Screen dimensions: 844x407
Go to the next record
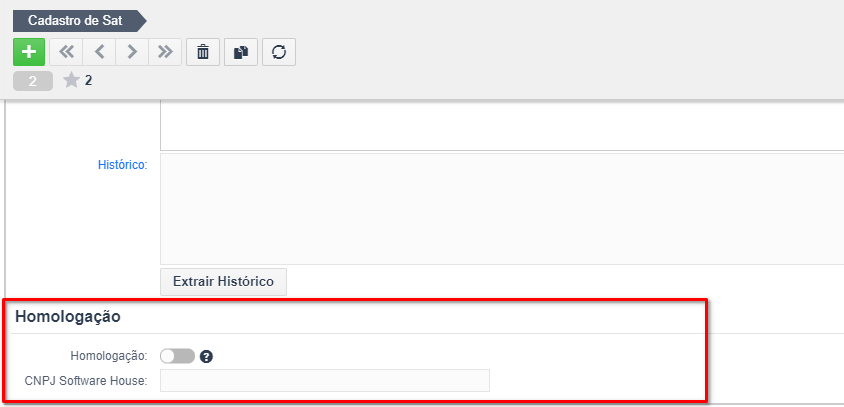pos(132,52)
